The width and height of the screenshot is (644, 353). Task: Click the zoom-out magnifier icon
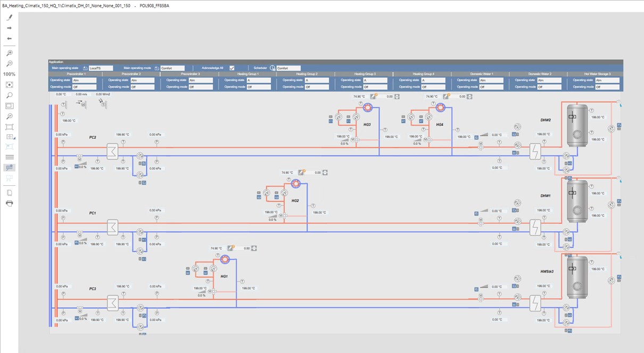(x=9, y=63)
